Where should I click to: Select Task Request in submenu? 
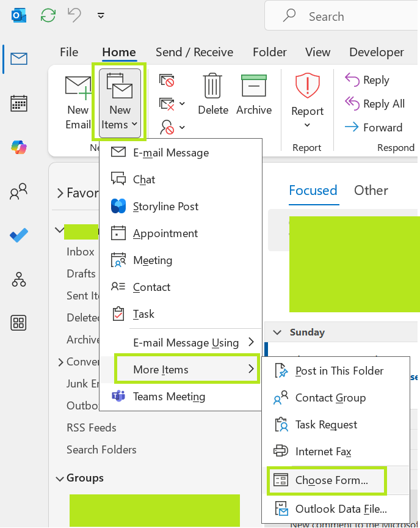(336, 425)
